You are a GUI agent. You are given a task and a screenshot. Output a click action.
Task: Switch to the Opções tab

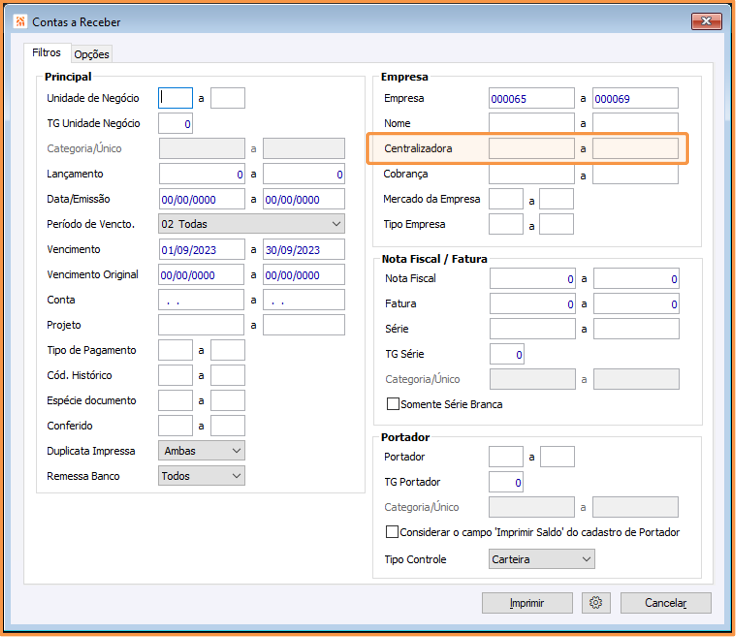click(x=91, y=54)
